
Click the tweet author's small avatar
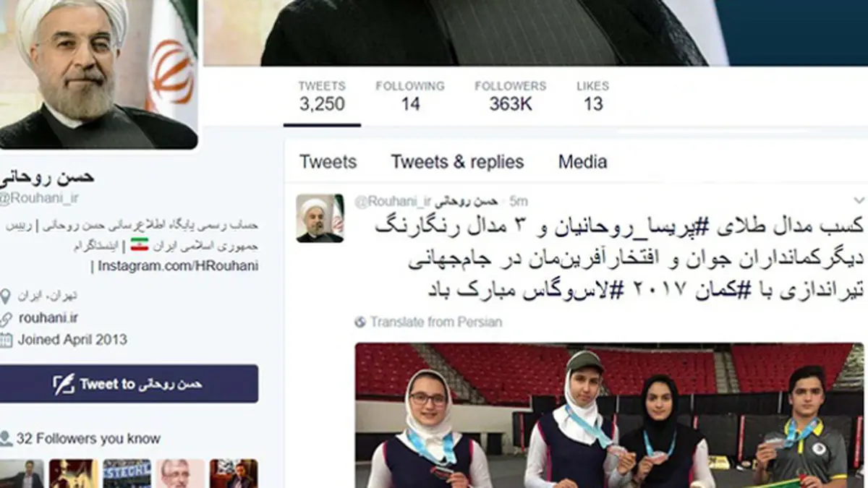[320, 218]
